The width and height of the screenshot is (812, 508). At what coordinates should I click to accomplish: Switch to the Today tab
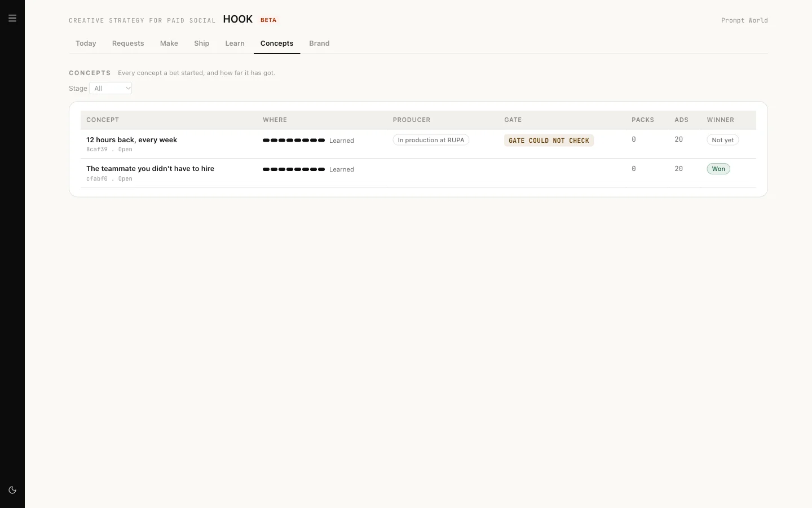pyautogui.click(x=86, y=43)
